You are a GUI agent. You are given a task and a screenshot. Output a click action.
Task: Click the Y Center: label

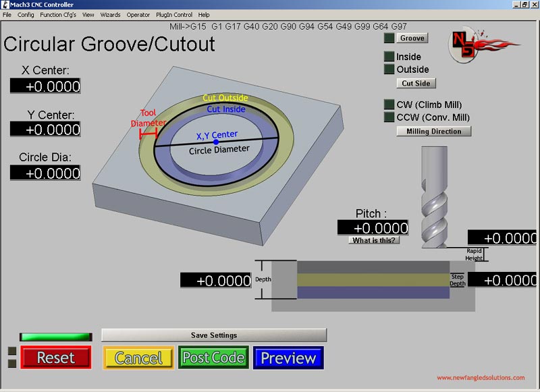51,115
